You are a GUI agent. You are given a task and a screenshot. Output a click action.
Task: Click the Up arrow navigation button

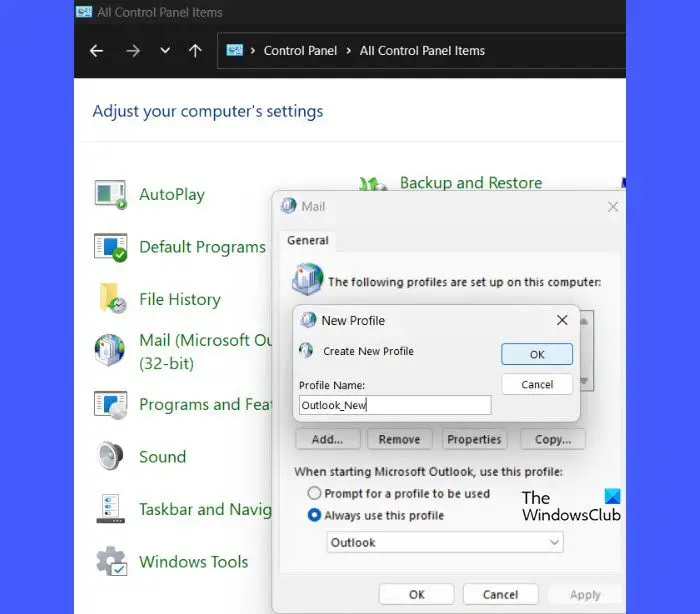[x=195, y=50]
